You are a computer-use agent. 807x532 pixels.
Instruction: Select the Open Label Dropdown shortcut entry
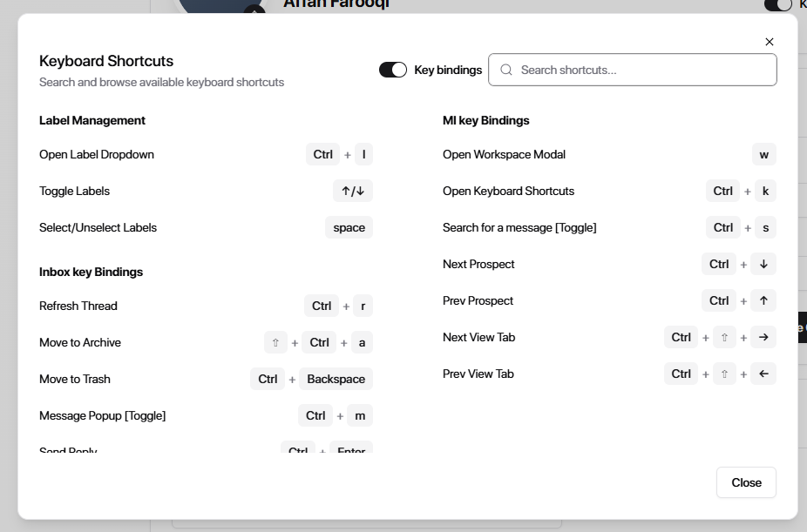click(97, 154)
